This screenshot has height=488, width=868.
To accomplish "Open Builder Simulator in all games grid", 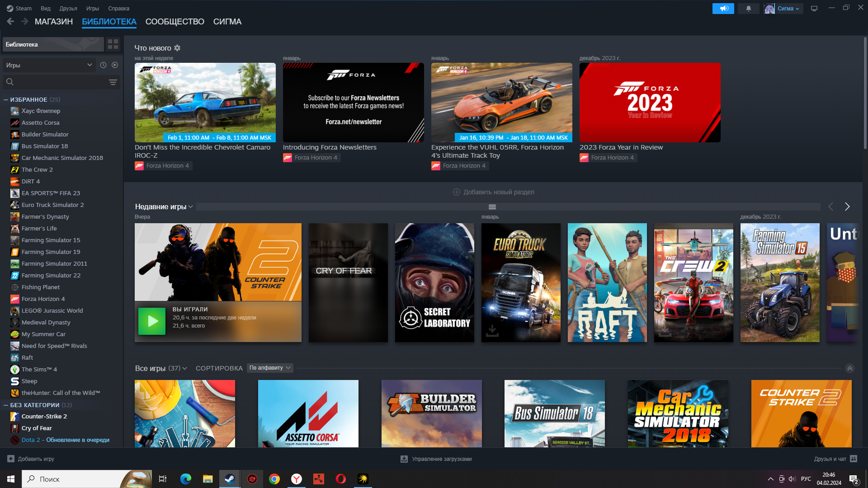I will click(432, 413).
